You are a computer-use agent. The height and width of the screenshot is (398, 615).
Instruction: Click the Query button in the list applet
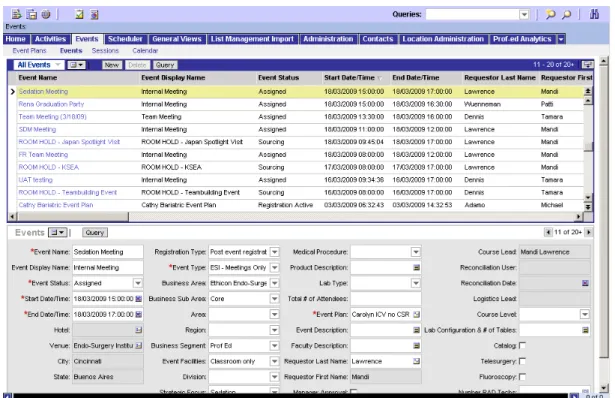click(x=165, y=65)
